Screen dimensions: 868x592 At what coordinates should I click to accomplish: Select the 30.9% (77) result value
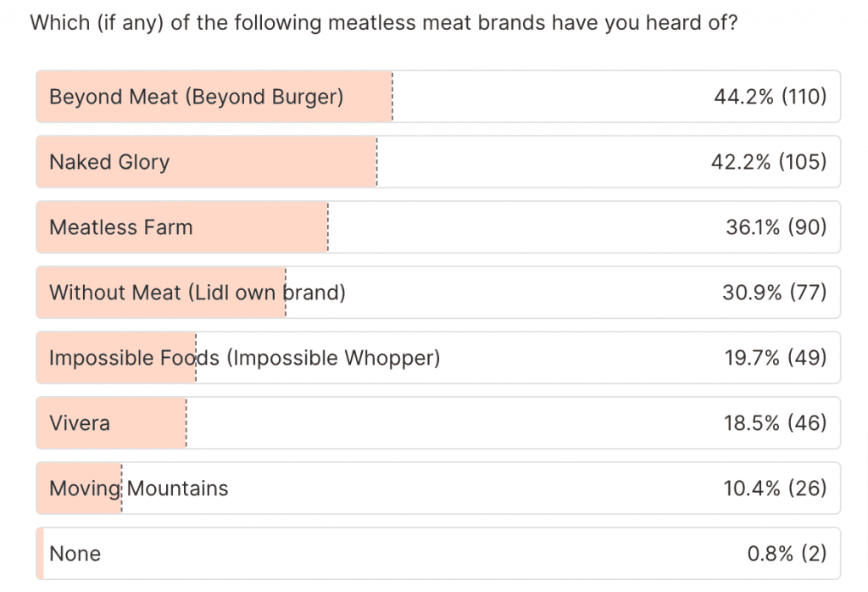click(774, 293)
